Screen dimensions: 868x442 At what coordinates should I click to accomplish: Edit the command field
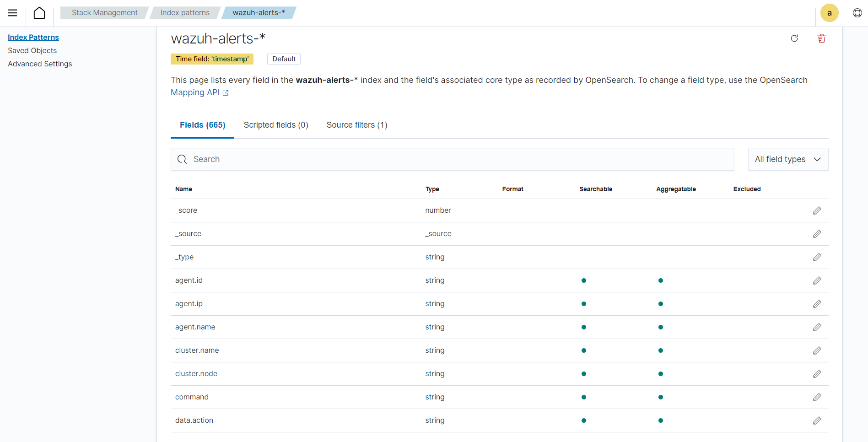817,397
